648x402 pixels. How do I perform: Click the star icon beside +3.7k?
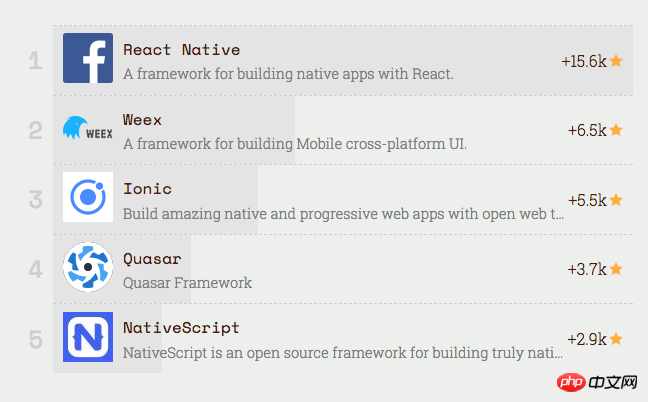coord(616,269)
